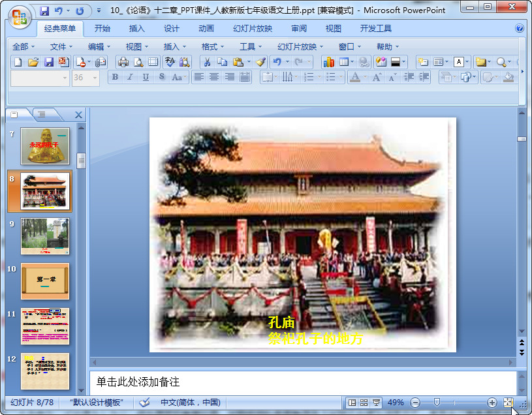
Task: Decrease font size with small A
Action: (x=392, y=77)
